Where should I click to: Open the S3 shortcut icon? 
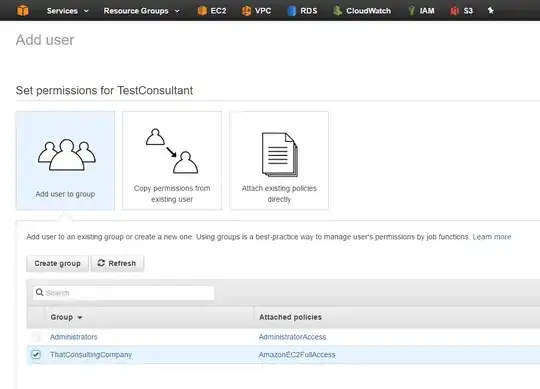click(455, 11)
